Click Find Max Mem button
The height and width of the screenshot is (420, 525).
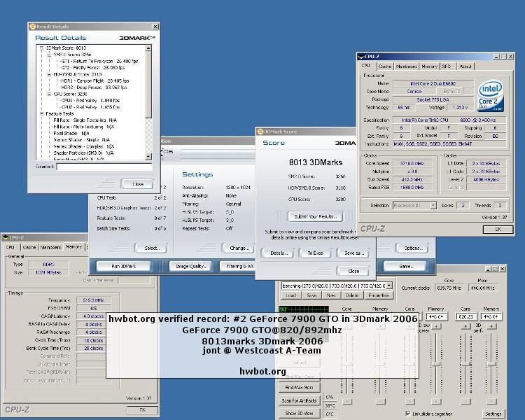coord(300,387)
